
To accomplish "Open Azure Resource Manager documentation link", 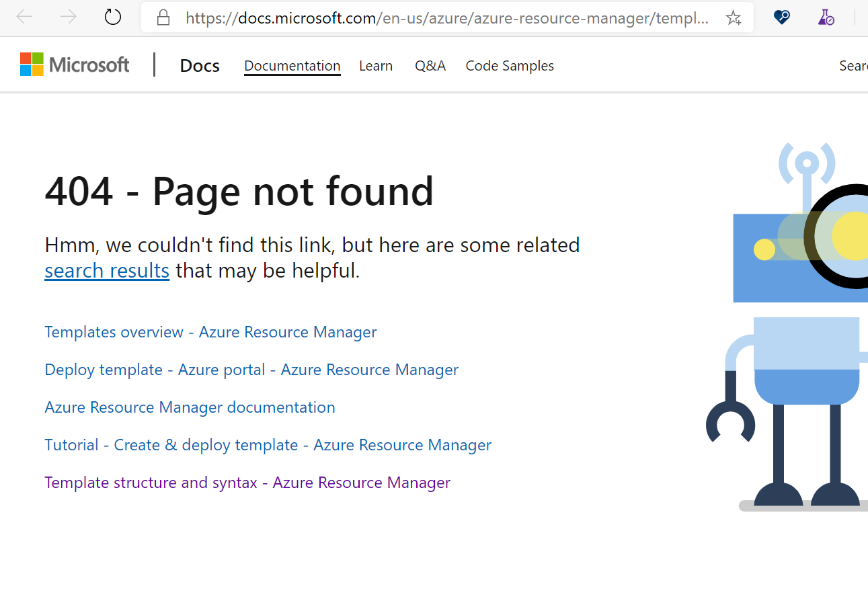I will pyautogui.click(x=190, y=407).
